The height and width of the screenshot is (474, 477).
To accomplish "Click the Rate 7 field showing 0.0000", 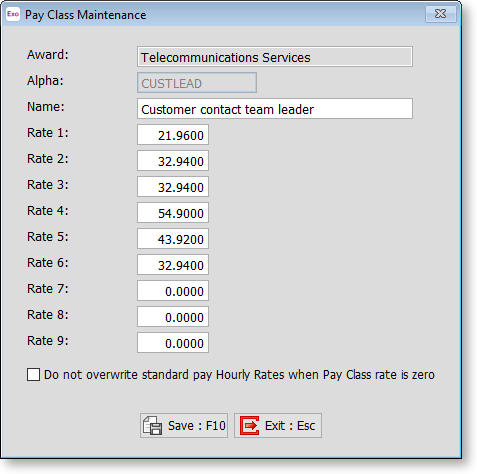I will coord(173,291).
